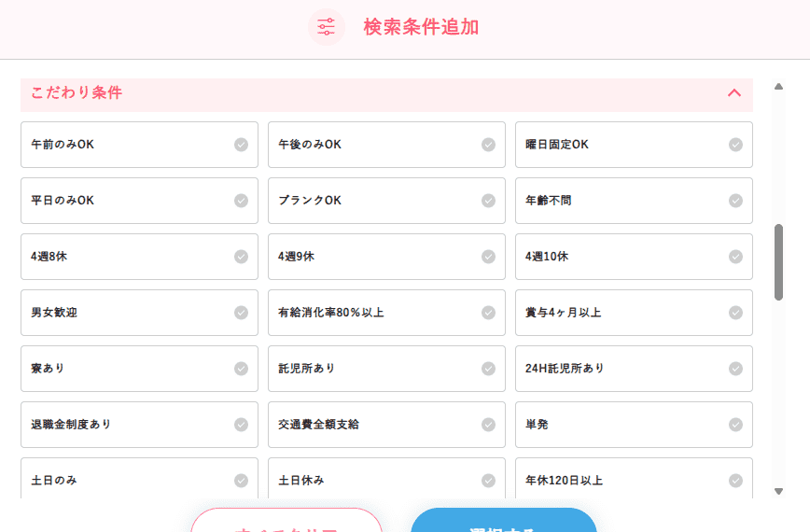The image size is (810, 532).
Task: Click the vertical scrollbar thumb
Action: point(778,262)
